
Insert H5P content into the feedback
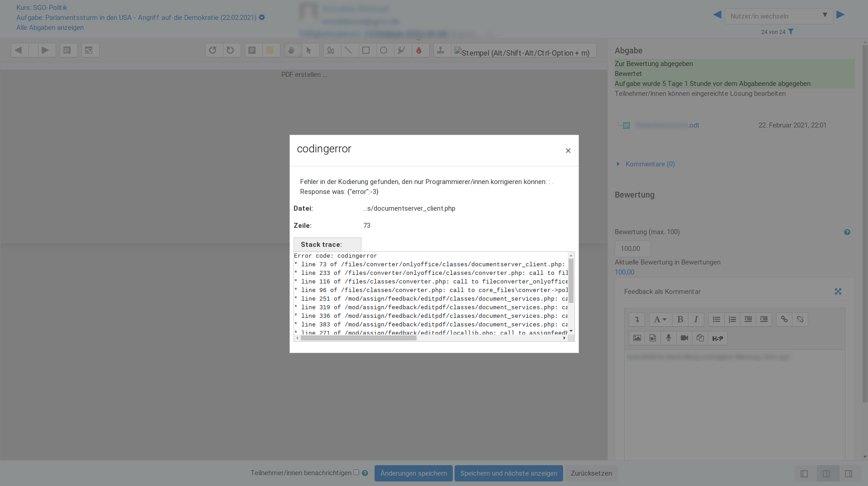tap(718, 338)
